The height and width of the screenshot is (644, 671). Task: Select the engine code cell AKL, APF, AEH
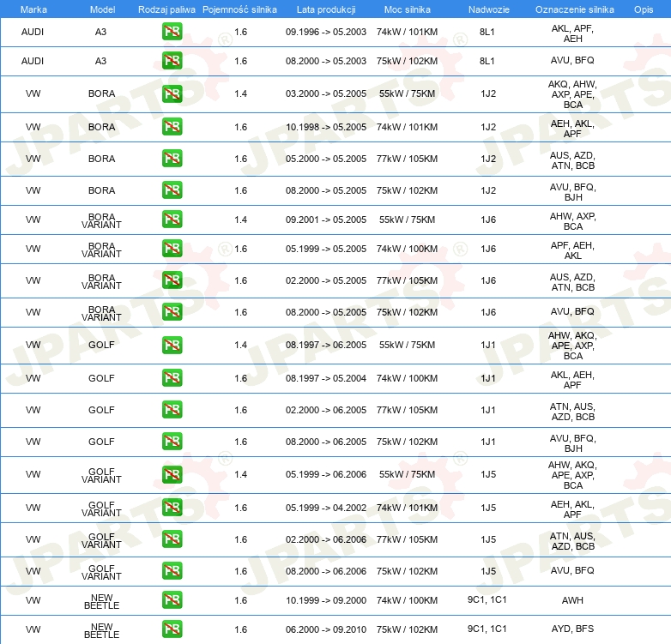tap(572, 33)
